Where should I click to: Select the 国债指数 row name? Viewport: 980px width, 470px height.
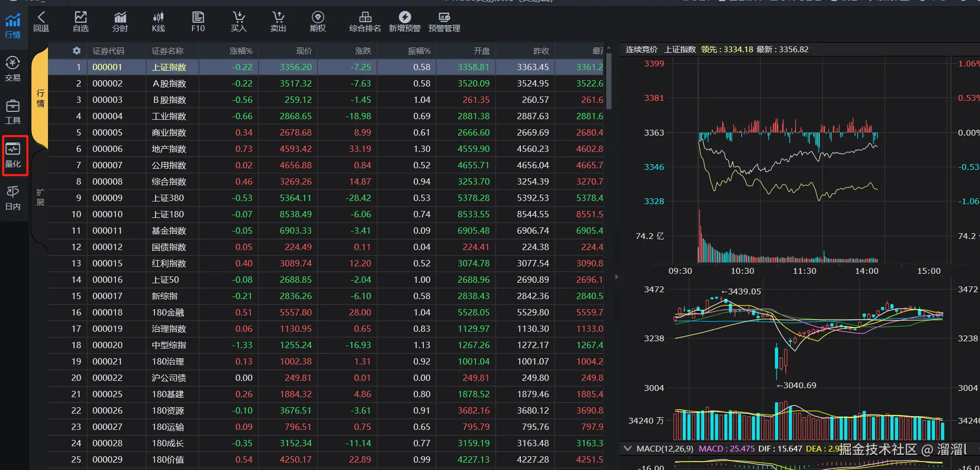pos(169,247)
